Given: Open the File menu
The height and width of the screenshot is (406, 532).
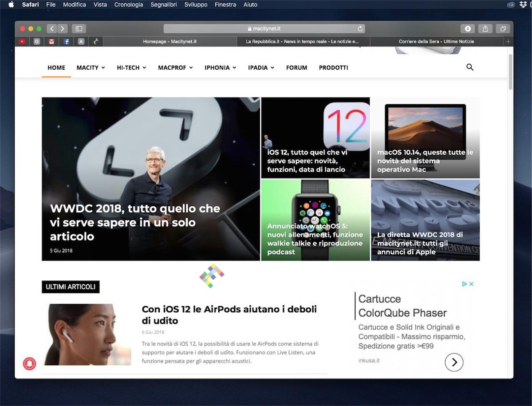Looking at the screenshot, I should (51, 4).
